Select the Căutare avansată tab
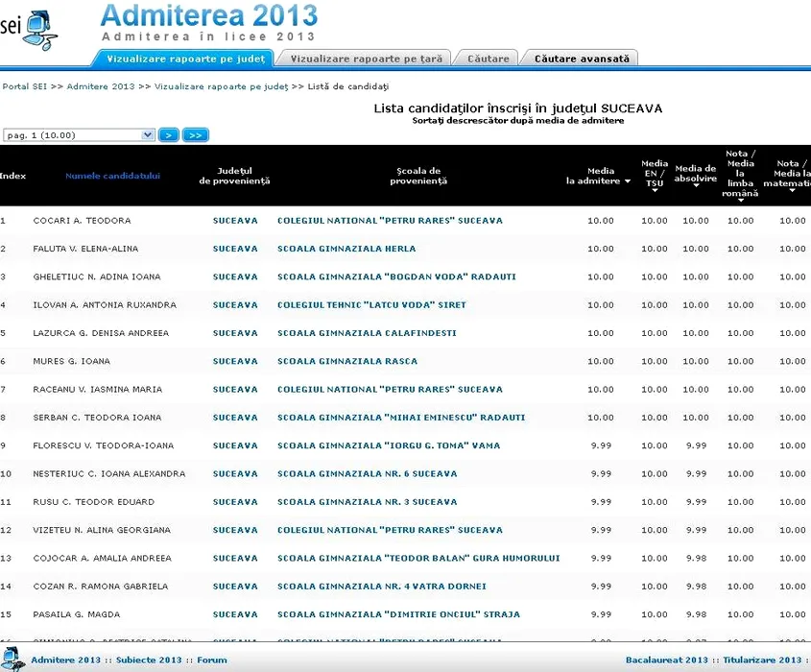The image size is (811, 672). (x=582, y=59)
